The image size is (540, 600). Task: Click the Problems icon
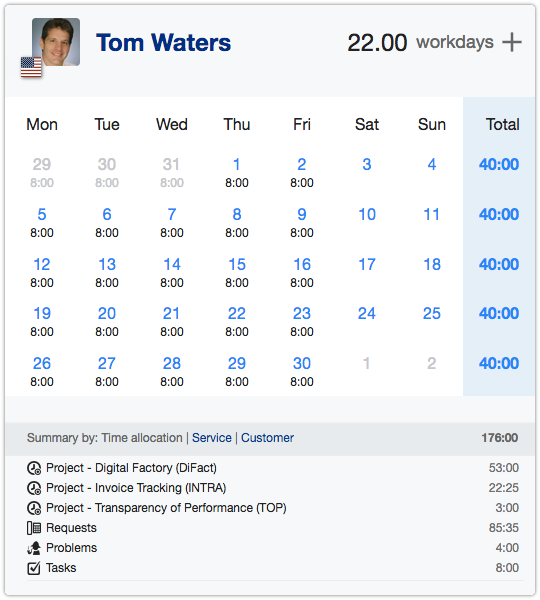pos(34,548)
